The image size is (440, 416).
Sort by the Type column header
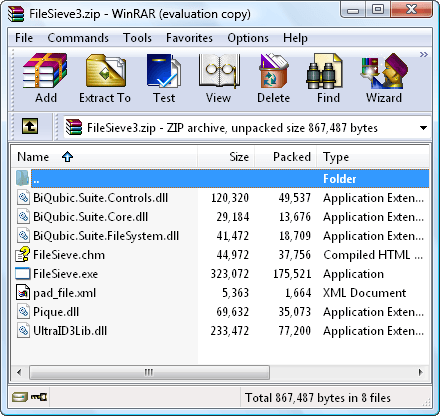tap(373, 157)
